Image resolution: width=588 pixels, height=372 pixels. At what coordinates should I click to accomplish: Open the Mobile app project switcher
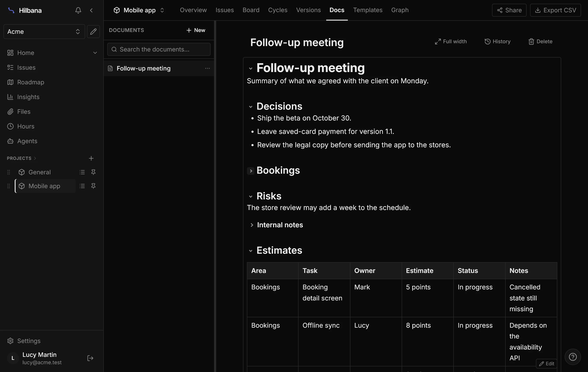coord(139,10)
